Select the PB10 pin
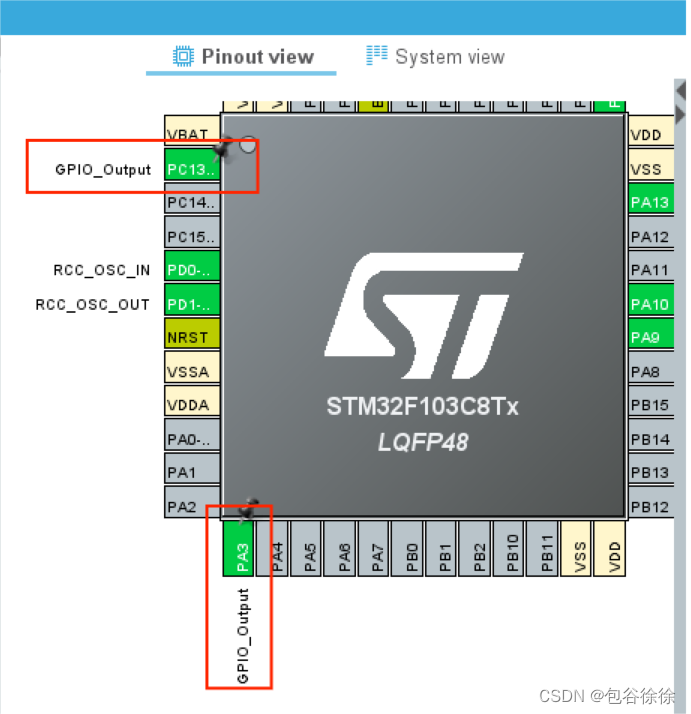This screenshot has height=714, width=691. [x=508, y=549]
